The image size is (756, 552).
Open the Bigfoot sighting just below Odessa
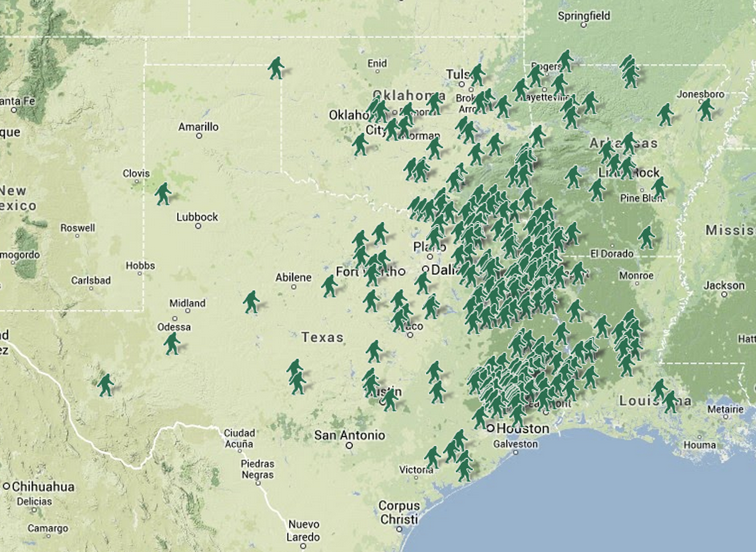171,343
